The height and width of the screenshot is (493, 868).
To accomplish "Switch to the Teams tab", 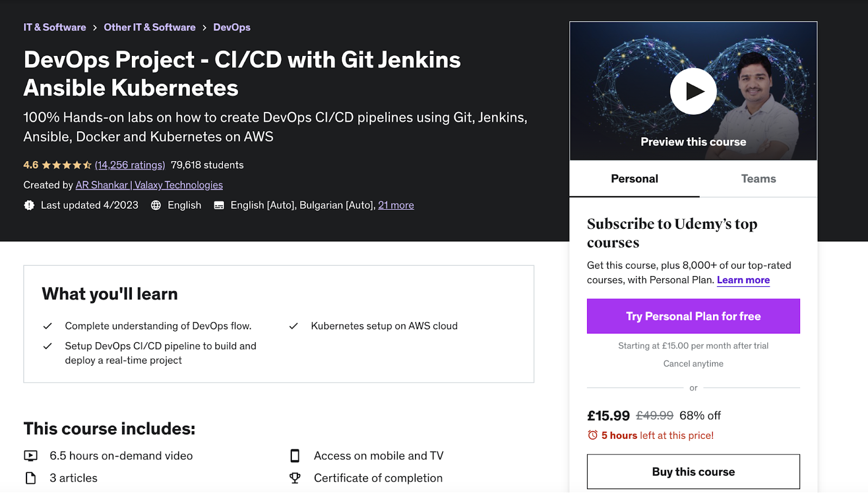I will pyautogui.click(x=758, y=179).
